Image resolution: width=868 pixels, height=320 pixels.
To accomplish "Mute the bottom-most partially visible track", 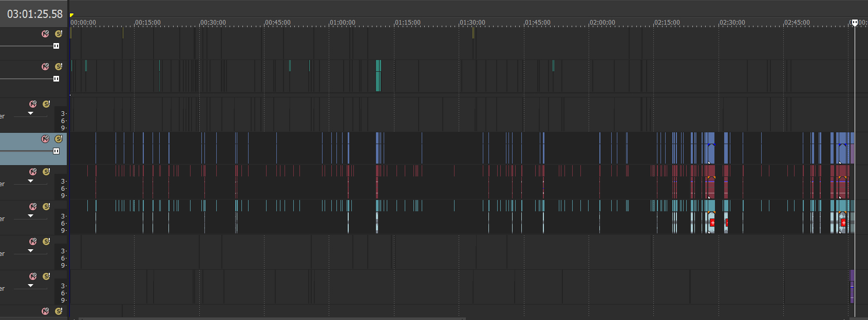I will pos(45,311).
